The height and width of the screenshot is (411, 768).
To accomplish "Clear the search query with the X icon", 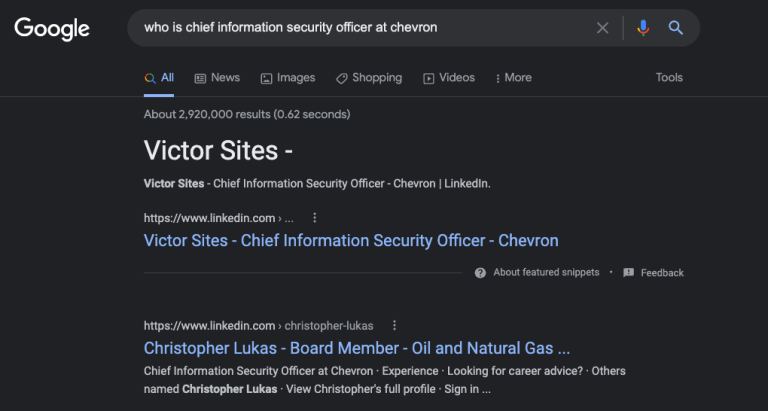I will pyautogui.click(x=602, y=28).
